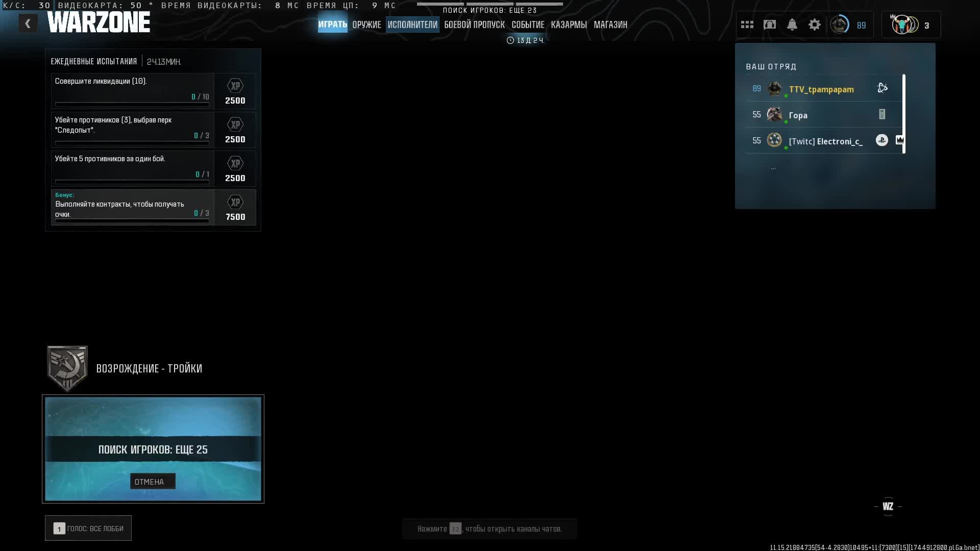Screen dimensions: 980x551
Task: Go to Магазин tab
Action: (610, 24)
